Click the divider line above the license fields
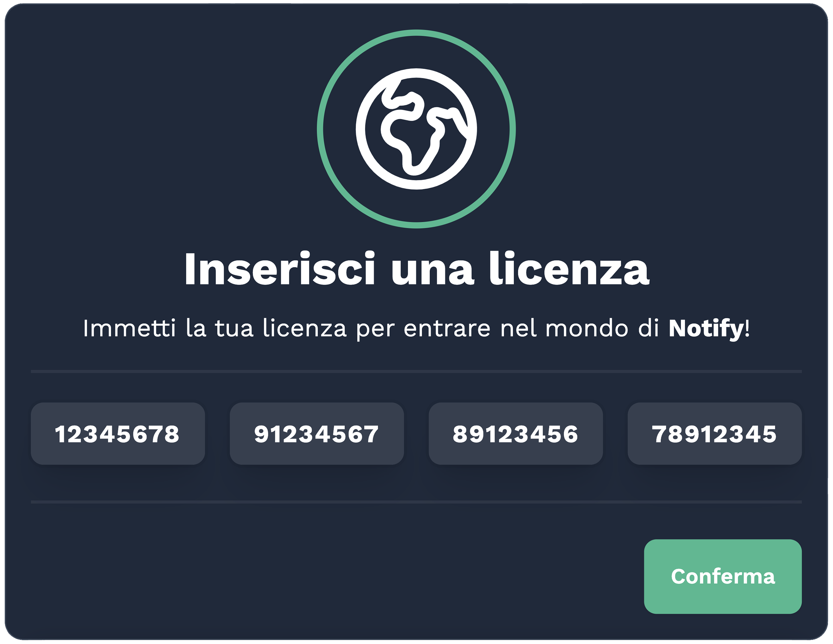The width and height of the screenshot is (833, 644). coord(416,371)
